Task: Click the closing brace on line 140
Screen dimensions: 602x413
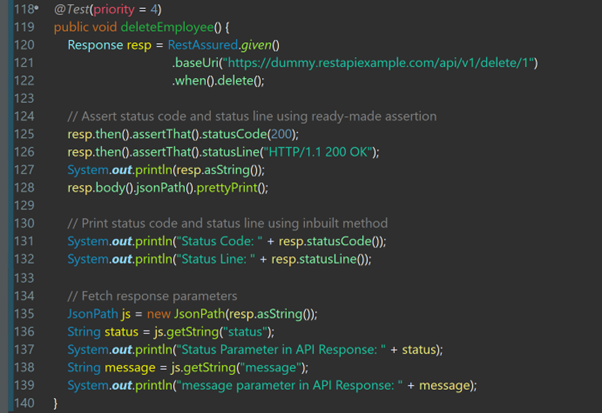Action: pyautogui.click(x=56, y=402)
